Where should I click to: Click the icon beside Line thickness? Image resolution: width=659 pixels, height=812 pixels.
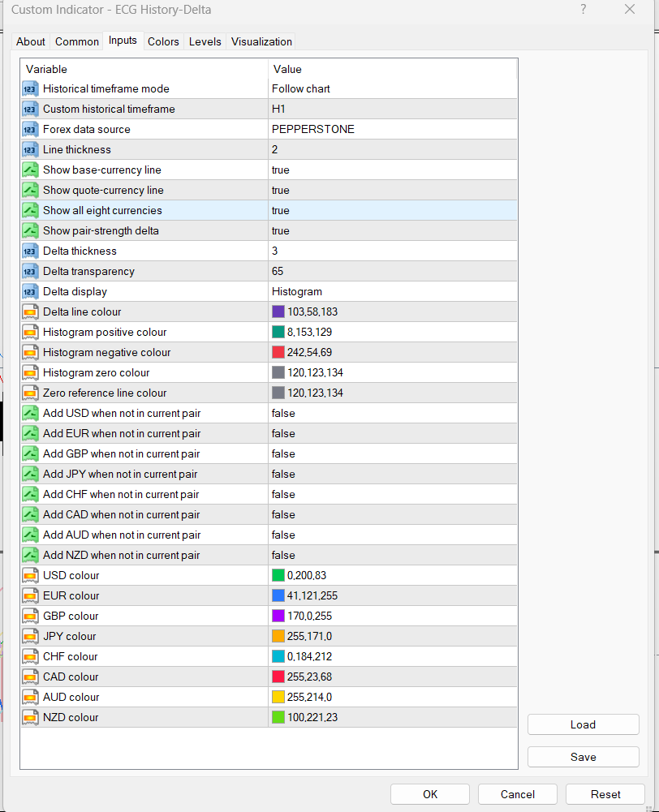point(30,149)
